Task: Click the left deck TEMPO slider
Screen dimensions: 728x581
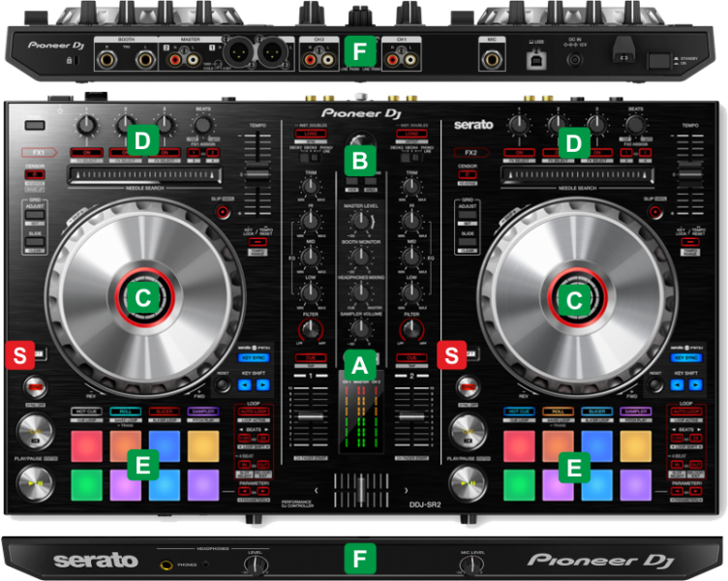Action: (258, 173)
